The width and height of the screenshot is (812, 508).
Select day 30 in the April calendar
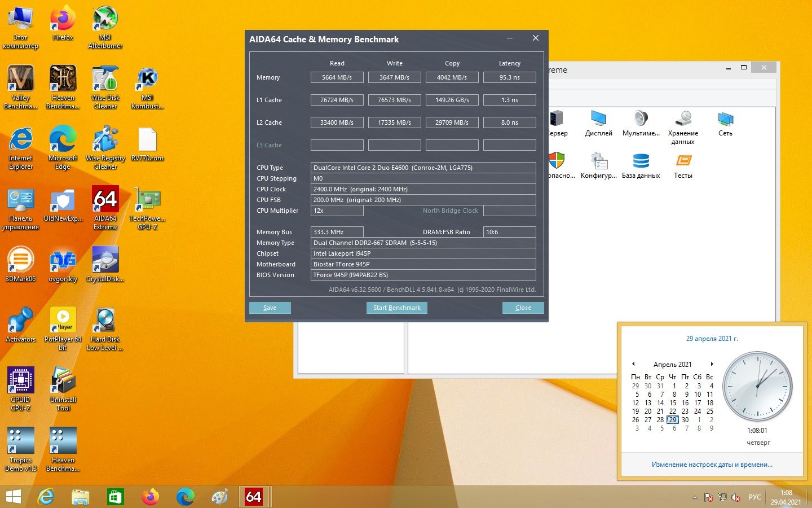pyautogui.click(x=685, y=420)
